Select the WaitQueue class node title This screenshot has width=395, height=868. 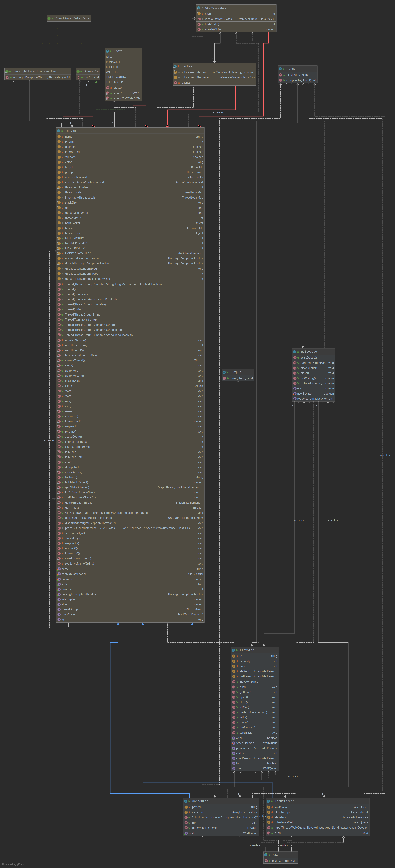(x=309, y=351)
